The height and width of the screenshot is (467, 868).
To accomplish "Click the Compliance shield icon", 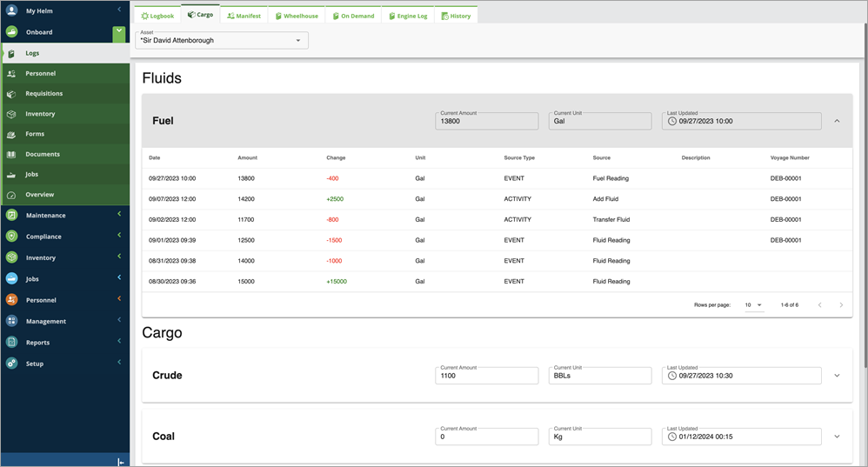I will click(x=11, y=237).
